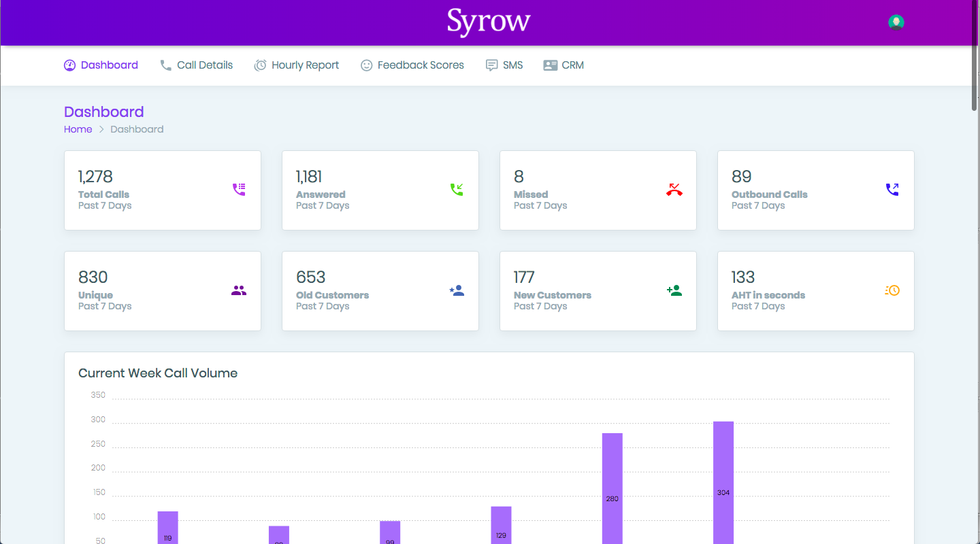Click the chart bar labeled 99
The height and width of the screenshot is (544, 980).
(390, 532)
